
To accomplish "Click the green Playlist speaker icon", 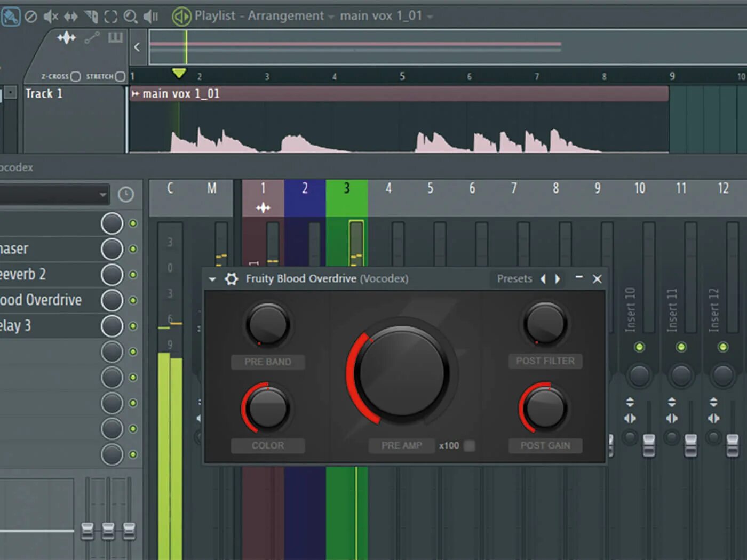I will click(x=181, y=17).
